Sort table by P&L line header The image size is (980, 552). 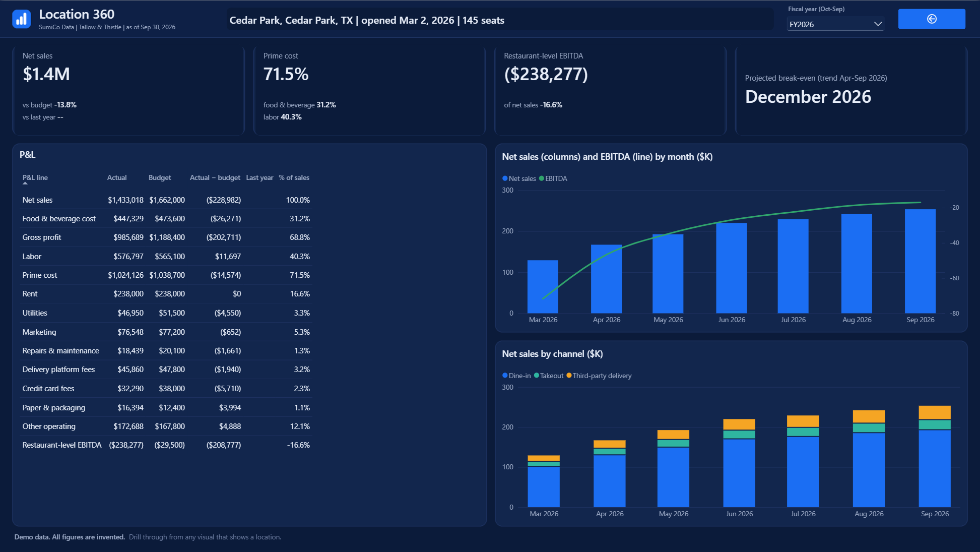[x=35, y=177]
